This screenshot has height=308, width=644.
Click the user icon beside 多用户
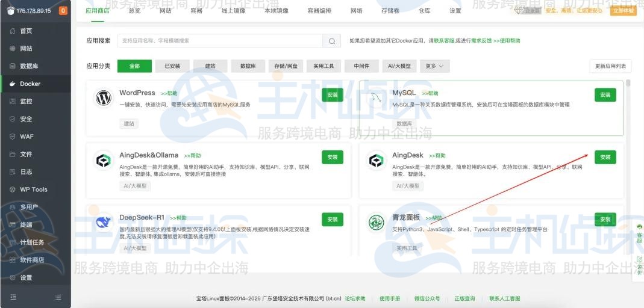click(x=12, y=207)
